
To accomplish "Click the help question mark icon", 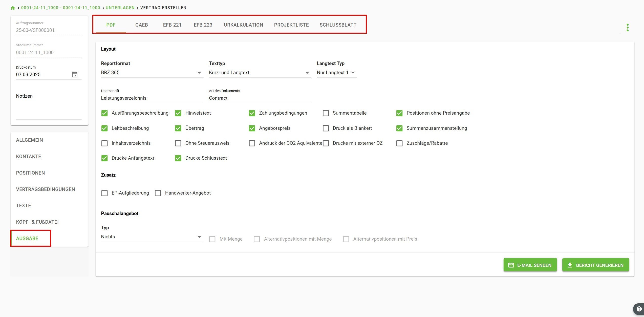I will coord(639,309).
